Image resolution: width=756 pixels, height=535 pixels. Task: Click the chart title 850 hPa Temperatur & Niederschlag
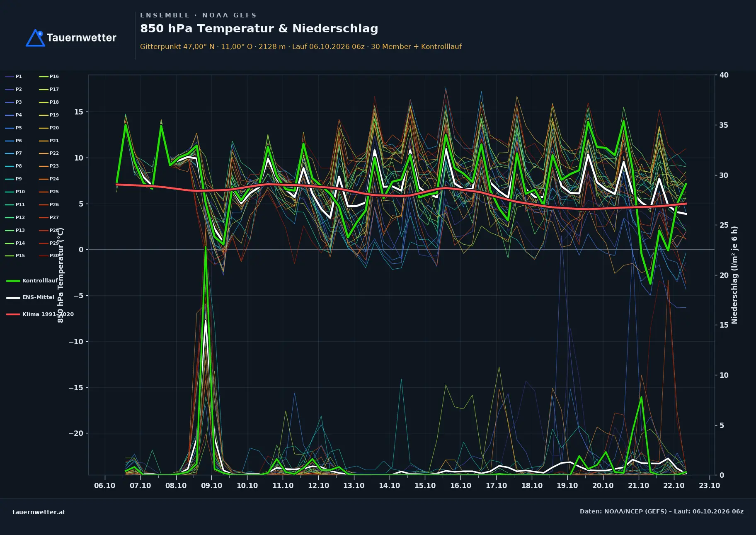(x=259, y=29)
